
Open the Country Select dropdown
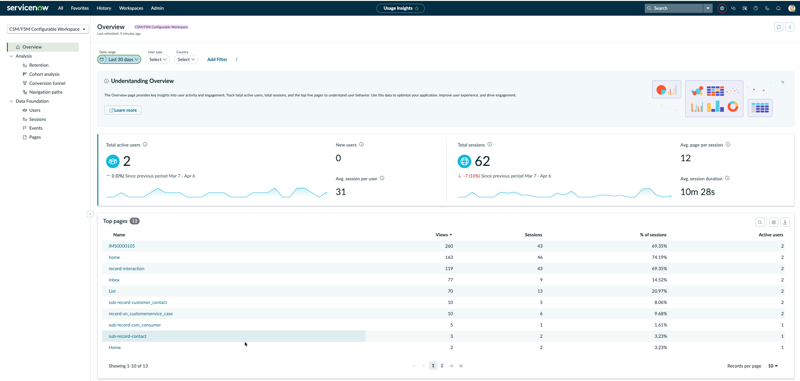tap(186, 60)
